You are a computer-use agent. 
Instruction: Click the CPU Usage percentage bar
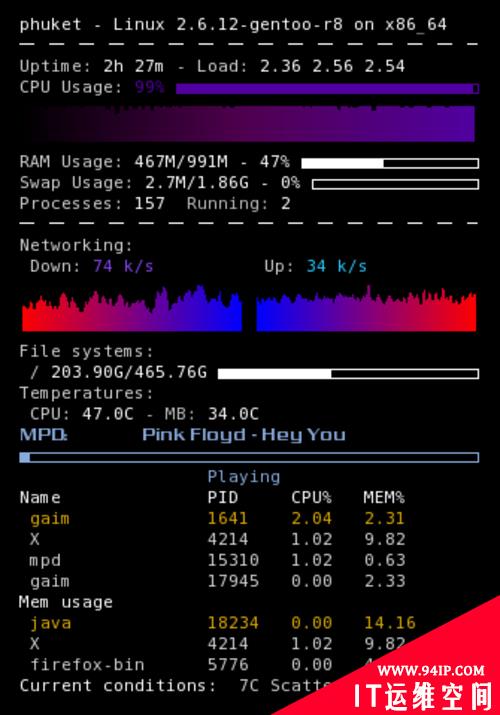point(327,88)
